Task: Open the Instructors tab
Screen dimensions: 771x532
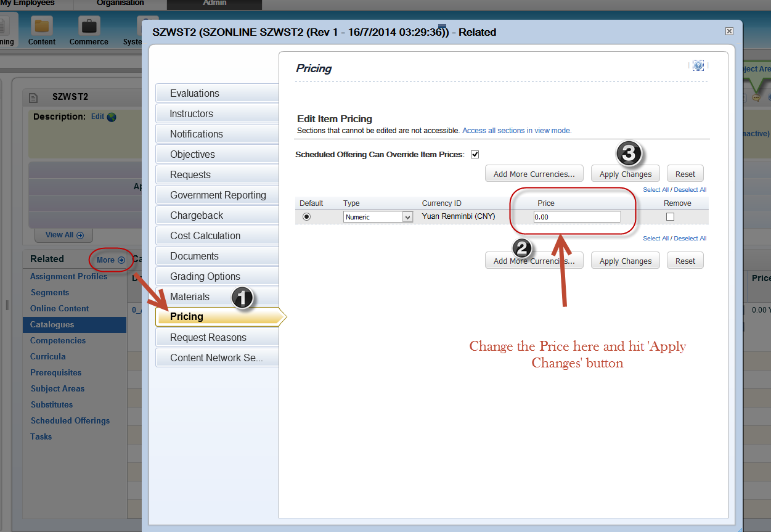Action: [x=217, y=113]
